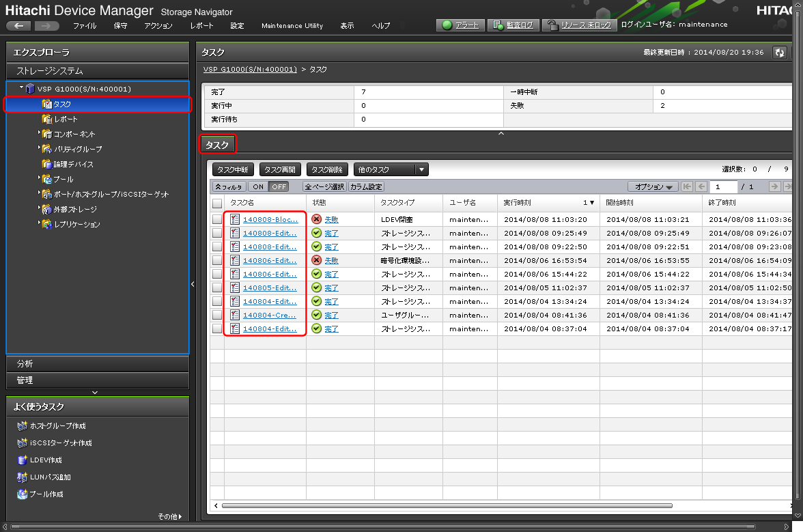Click the LDEV作成 icon in frequent tasks
This screenshot has height=532, width=803.
(x=22, y=460)
